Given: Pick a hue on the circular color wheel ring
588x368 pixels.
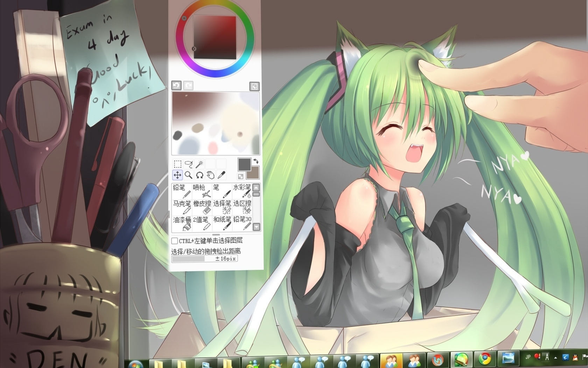Looking at the screenshot, I should tap(215, 73).
